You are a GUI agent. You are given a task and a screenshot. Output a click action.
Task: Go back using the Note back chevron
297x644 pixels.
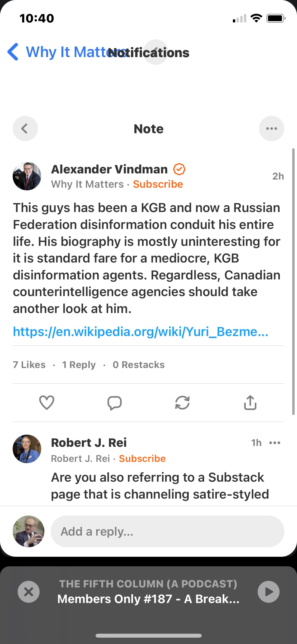[x=25, y=128]
